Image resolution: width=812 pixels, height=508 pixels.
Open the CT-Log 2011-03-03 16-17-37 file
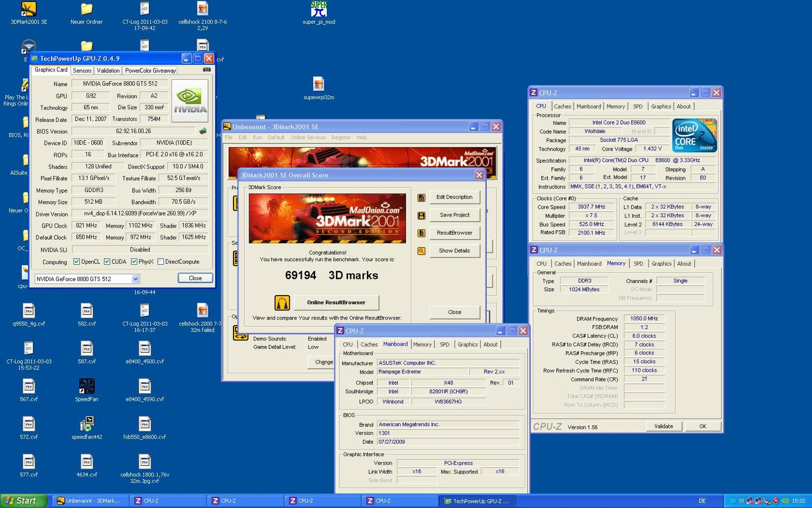(145, 310)
